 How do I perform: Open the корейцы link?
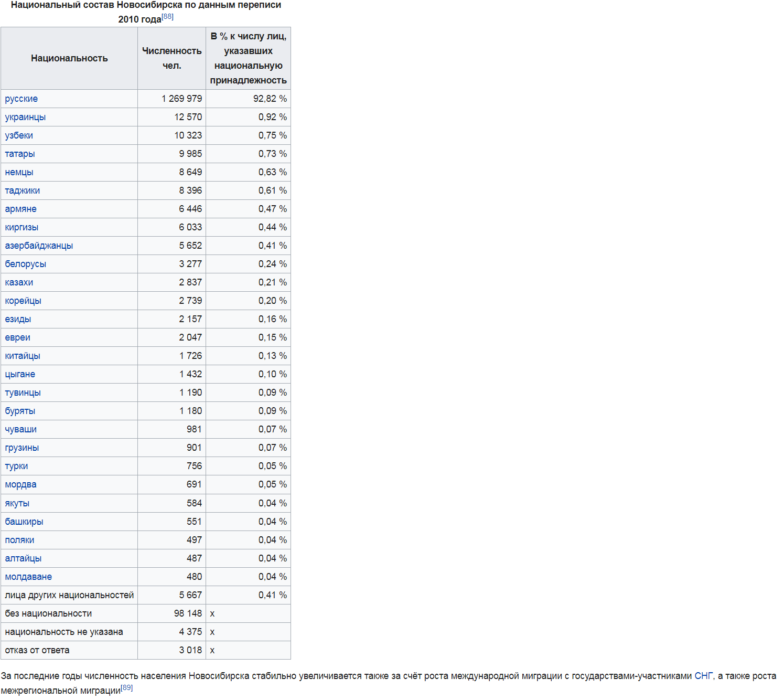click(23, 301)
